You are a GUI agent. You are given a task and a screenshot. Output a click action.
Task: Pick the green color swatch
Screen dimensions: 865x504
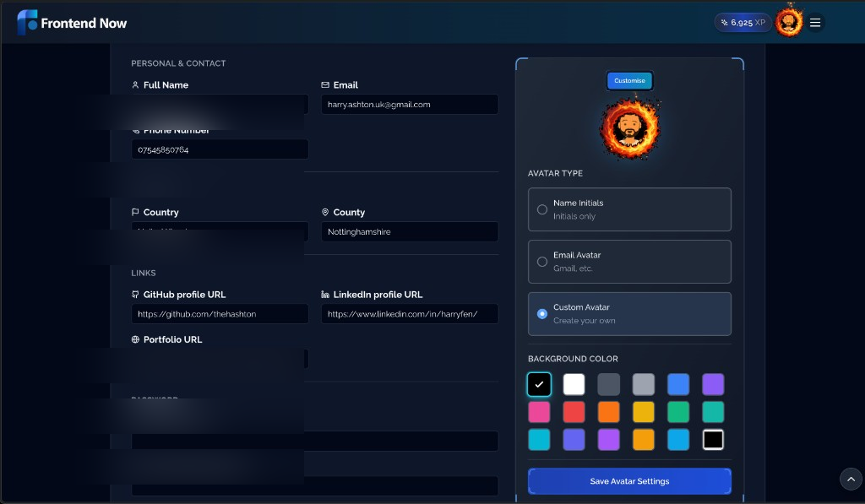click(678, 412)
